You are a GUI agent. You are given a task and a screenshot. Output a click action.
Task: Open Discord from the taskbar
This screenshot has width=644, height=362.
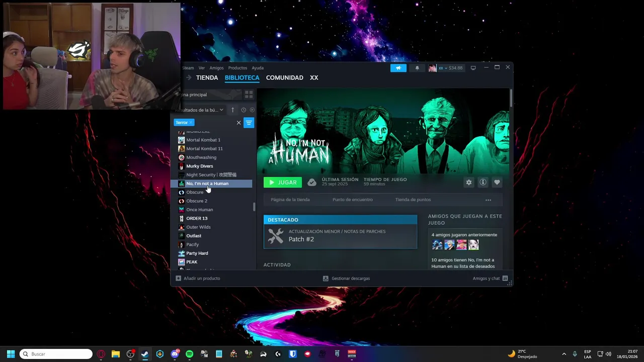(175, 354)
